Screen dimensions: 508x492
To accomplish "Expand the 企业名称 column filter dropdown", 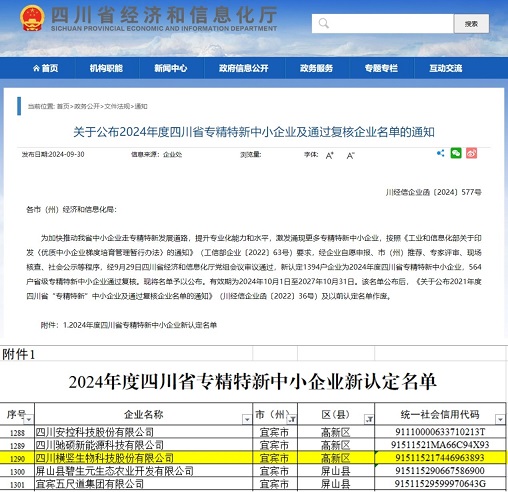I will (247, 419).
